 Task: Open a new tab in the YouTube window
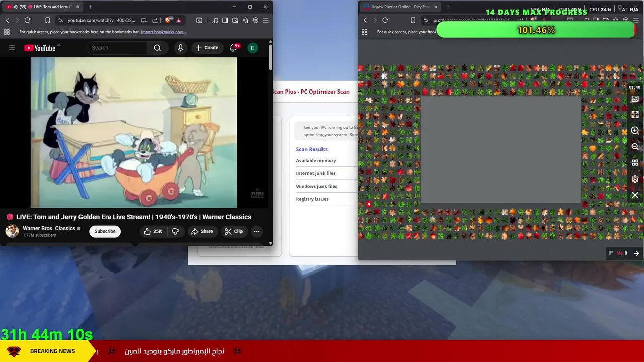point(90,7)
